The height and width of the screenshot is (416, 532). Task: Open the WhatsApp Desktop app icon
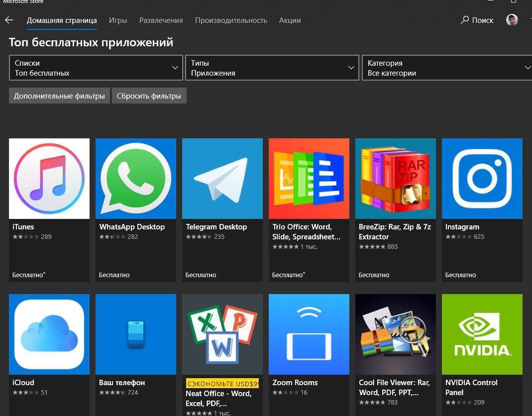(136, 179)
